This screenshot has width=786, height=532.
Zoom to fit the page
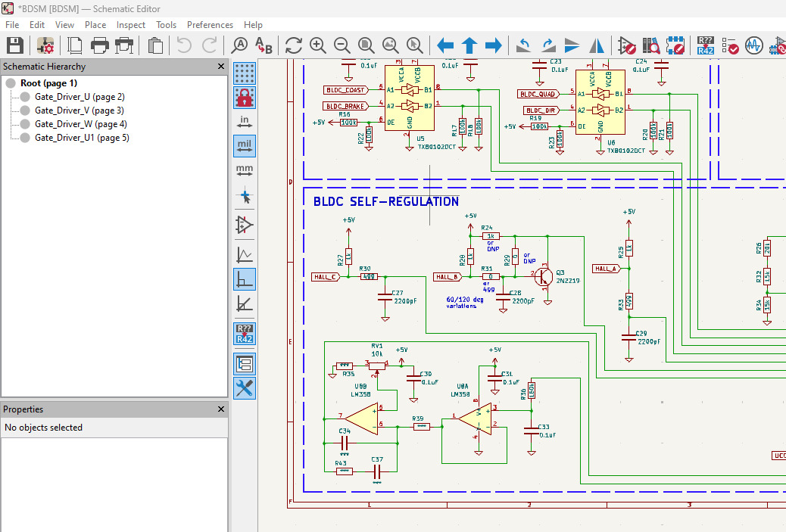click(x=366, y=45)
